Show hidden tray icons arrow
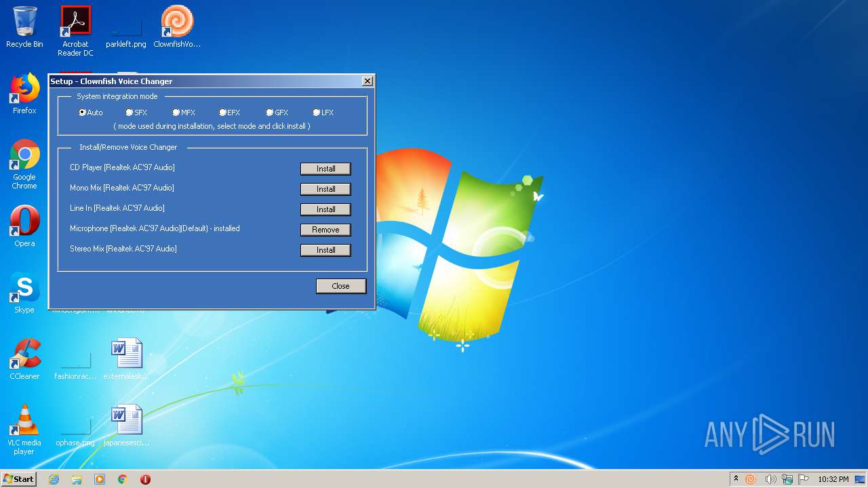The height and width of the screenshot is (488, 868). tap(736, 479)
